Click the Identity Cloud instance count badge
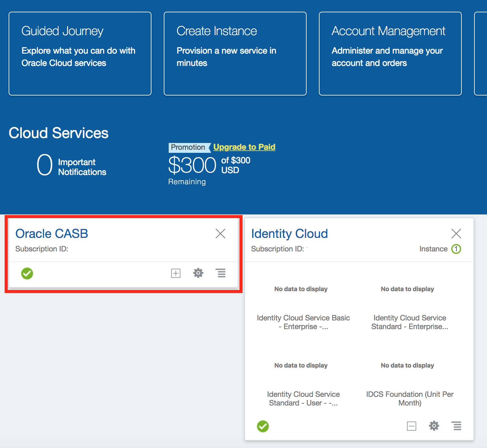This screenshot has width=487, height=448. 456,249
